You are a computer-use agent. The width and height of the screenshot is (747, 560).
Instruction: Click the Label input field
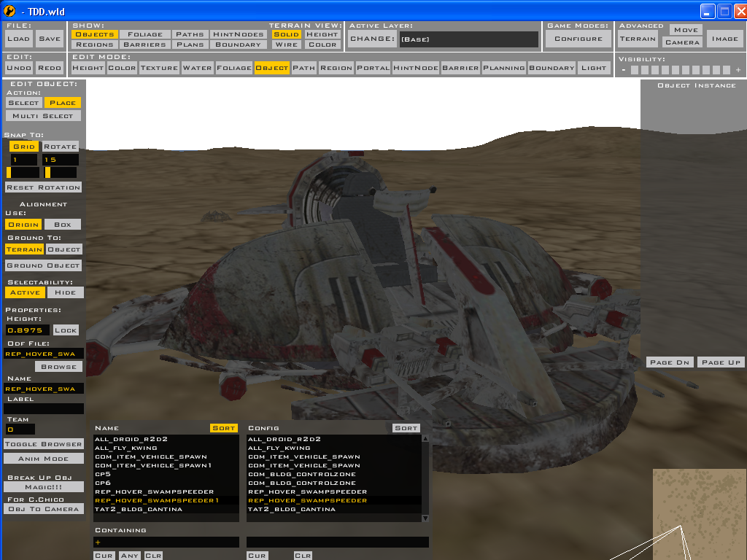[43, 408]
